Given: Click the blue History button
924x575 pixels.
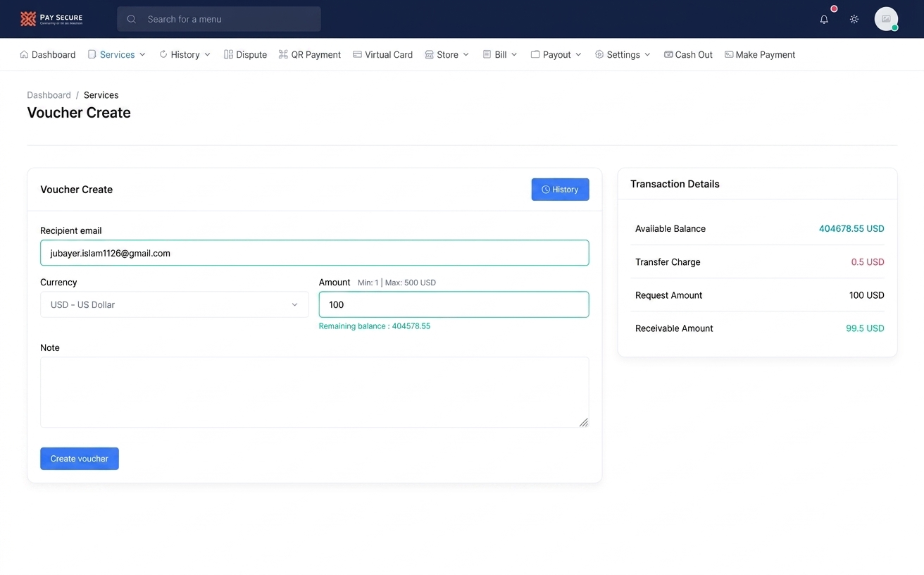Looking at the screenshot, I should (x=560, y=190).
